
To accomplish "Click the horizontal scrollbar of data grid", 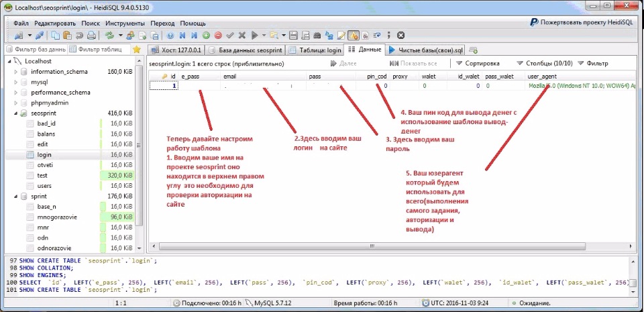I will 372,246.
